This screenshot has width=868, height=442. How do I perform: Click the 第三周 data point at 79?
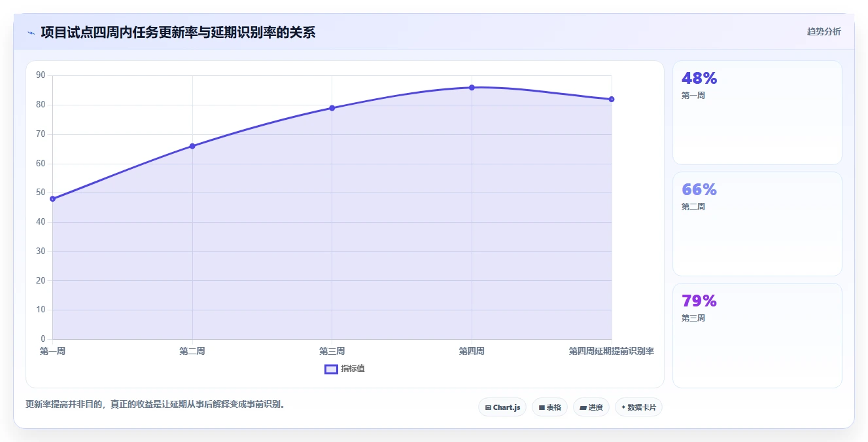pos(332,108)
